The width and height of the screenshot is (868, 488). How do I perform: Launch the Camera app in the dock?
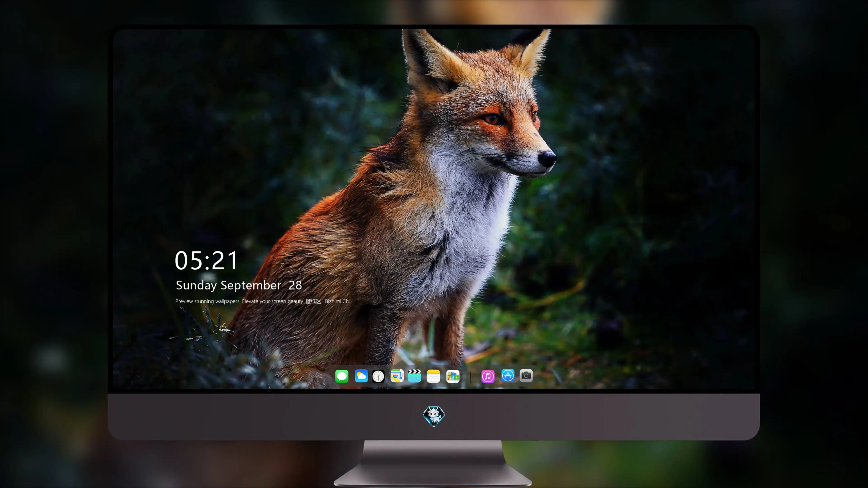click(x=526, y=375)
